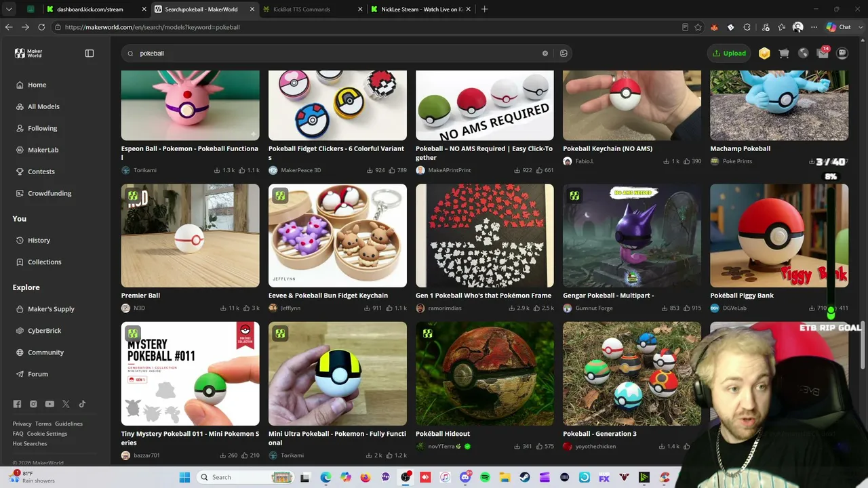Open CyberBrick in sidebar
Screen dimensions: 868x488
(44, 331)
